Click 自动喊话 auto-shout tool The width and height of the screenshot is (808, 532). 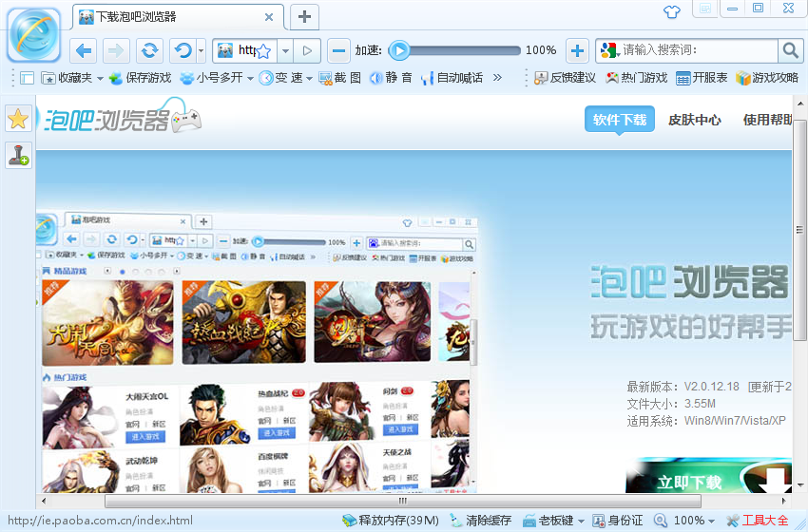tap(452, 78)
